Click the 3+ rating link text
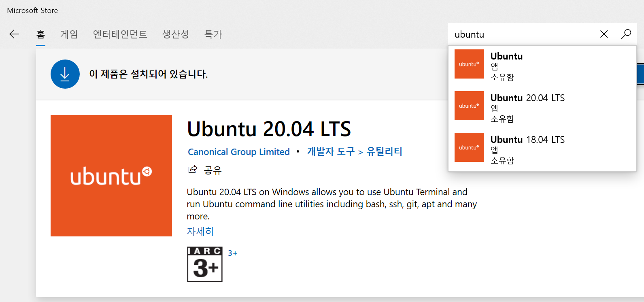 click(233, 253)
